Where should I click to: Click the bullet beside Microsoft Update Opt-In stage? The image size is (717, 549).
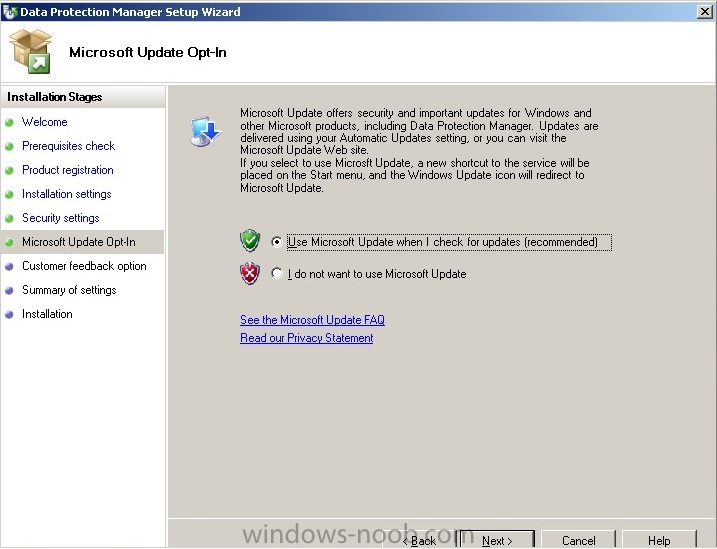click(9, 242)
